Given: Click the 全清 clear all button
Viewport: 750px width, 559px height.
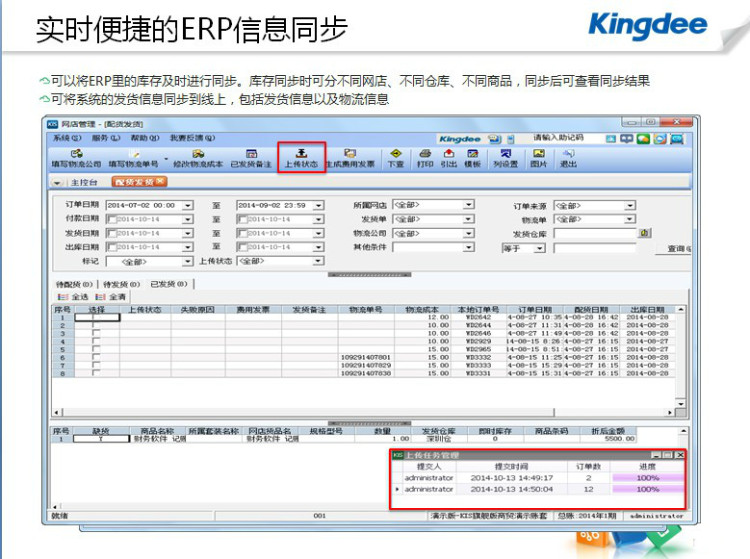Looking at the screenshot, I should point(113,297).
